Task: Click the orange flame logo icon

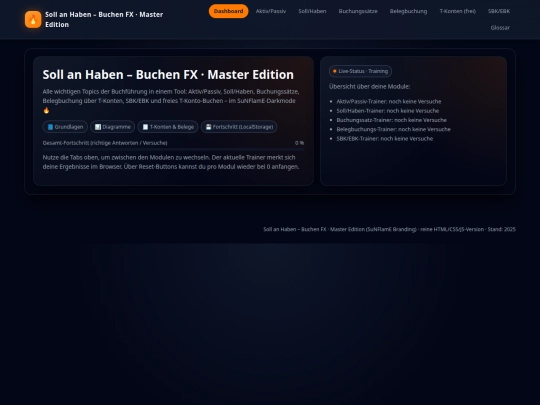Action: 33,19
